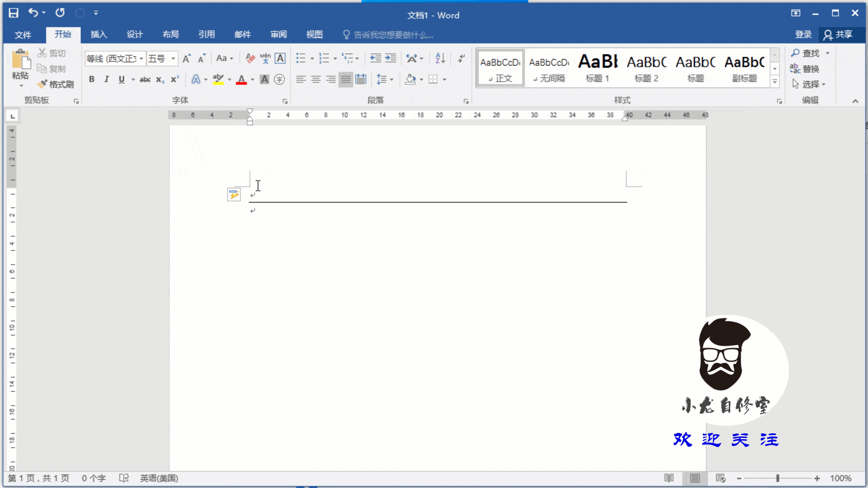Viewport: 868px width, 488px height.
Task: Click the Increase Indent icon
Action: [391, 58]
